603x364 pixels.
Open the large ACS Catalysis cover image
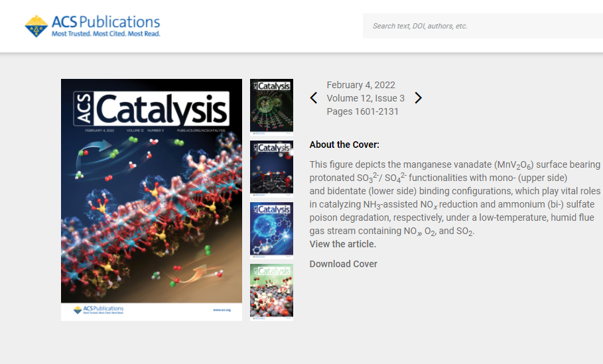pyautogui.click(x=151, y=200)
